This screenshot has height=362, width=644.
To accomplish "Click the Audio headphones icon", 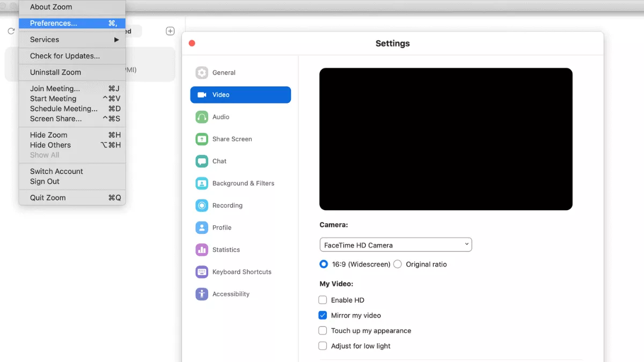I will [202, 117].
